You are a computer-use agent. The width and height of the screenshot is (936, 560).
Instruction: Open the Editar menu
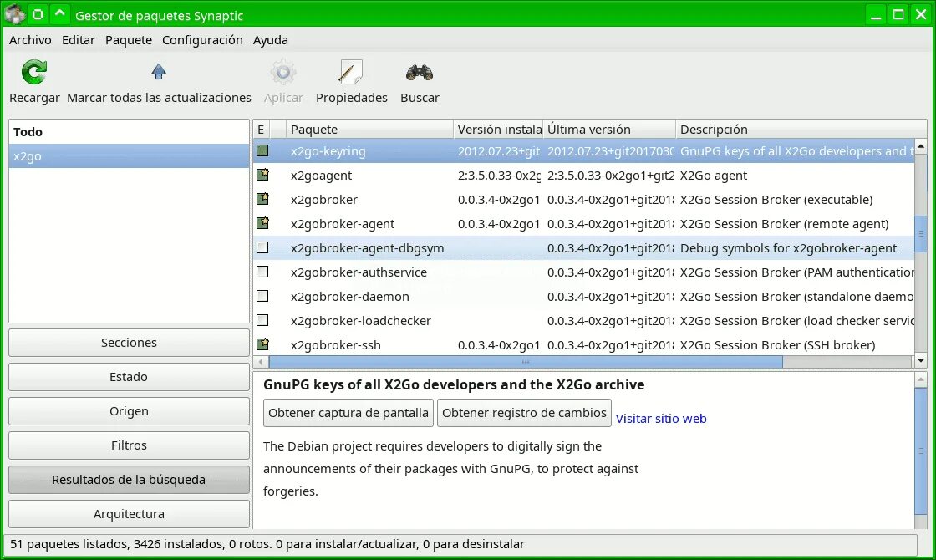(79, 40)
